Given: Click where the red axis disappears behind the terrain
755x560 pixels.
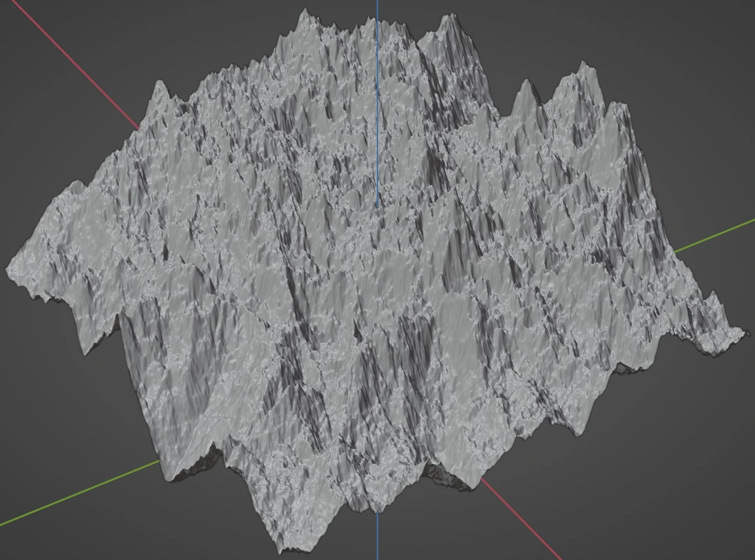Looking at the screenshot, I should point(139,127).
